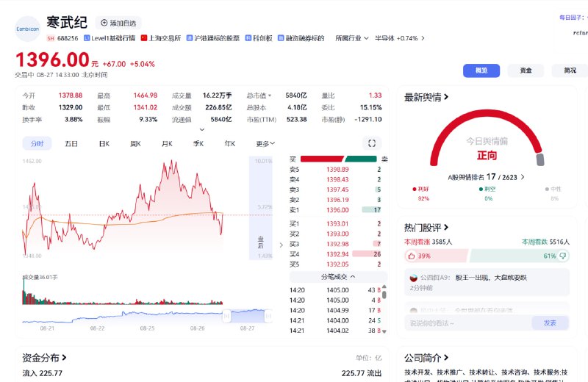Click 买4 price 1392.94 row
The width and height of the screenshot is (588, 382).
[x=336, y=254]
